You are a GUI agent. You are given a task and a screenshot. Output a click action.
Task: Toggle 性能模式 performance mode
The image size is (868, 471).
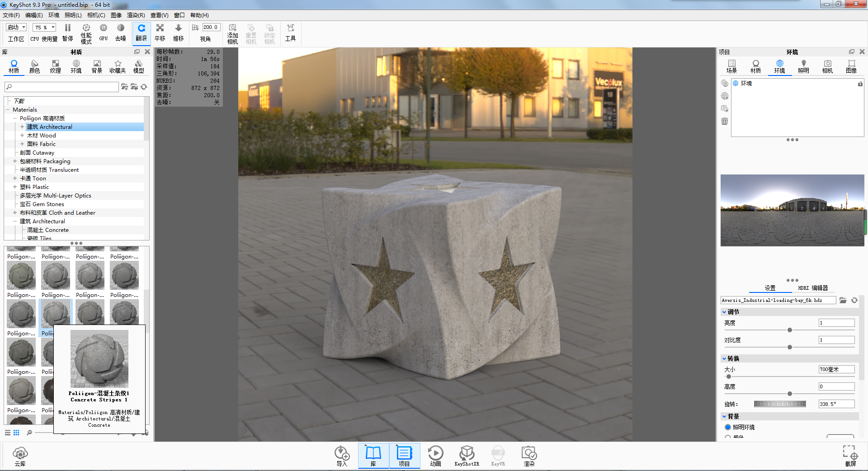86,34
